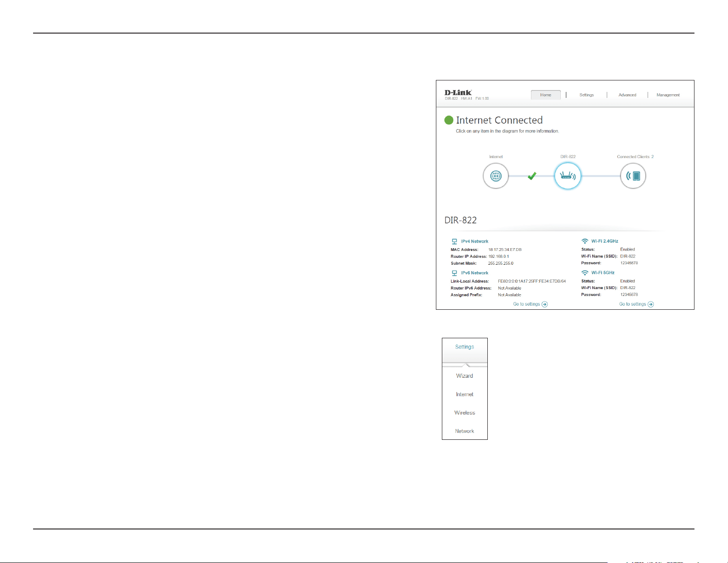Select Wizard from the Settings menu
728x563 pixels.
(x=464, y=376)
